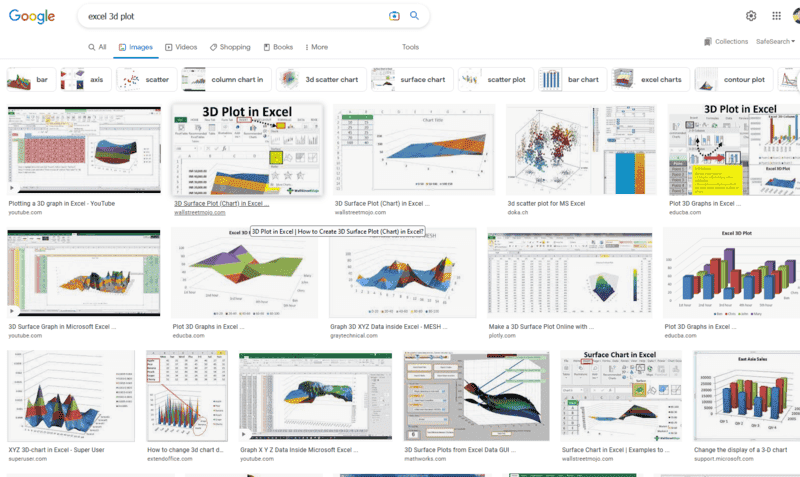Screen dimensions: 800x477
Task: Open 'How to change 3d chart d...' thumbnail
Action: tap(187, 396)
